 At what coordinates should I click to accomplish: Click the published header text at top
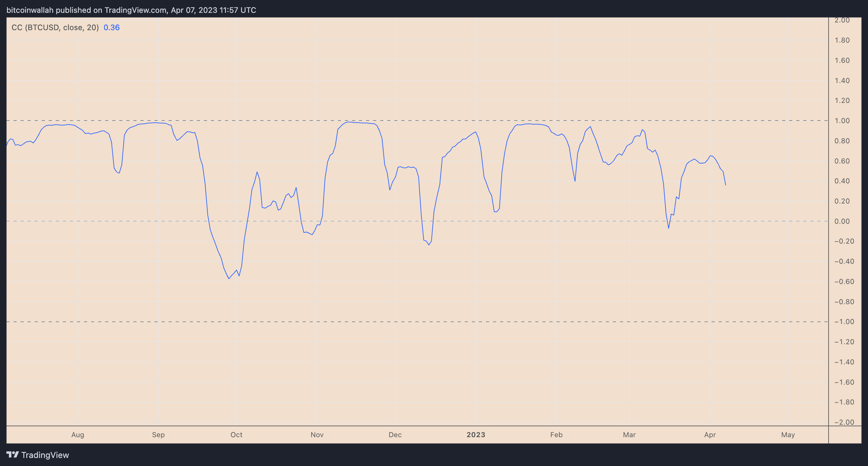[131, 10]
